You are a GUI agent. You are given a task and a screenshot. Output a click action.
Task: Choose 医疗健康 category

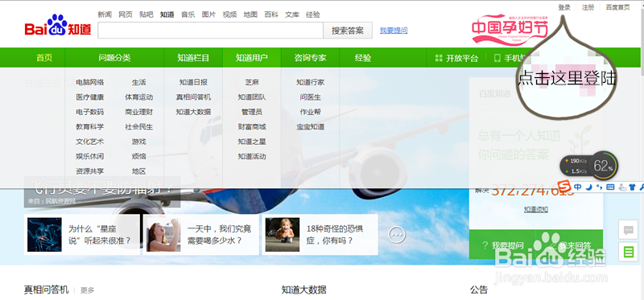click(90, 97)
